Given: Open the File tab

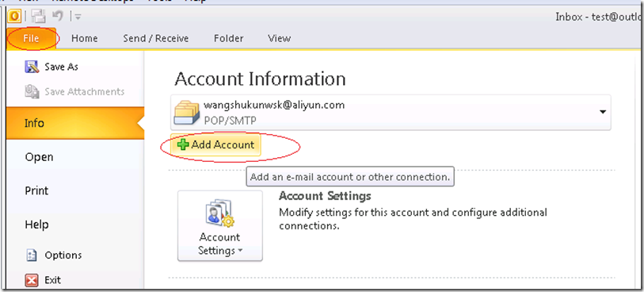Looking at the screenshot, I should point(31,39).
